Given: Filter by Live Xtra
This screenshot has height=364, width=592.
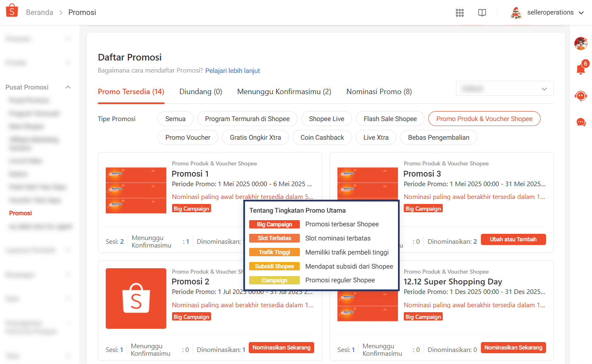Looking at the screenshot, I should [376, 138].
